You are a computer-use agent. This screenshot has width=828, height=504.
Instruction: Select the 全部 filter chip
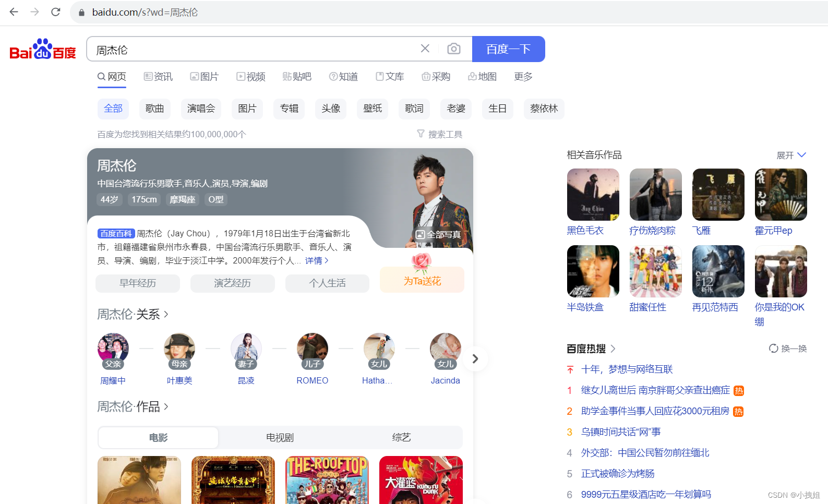pos(113,109)
